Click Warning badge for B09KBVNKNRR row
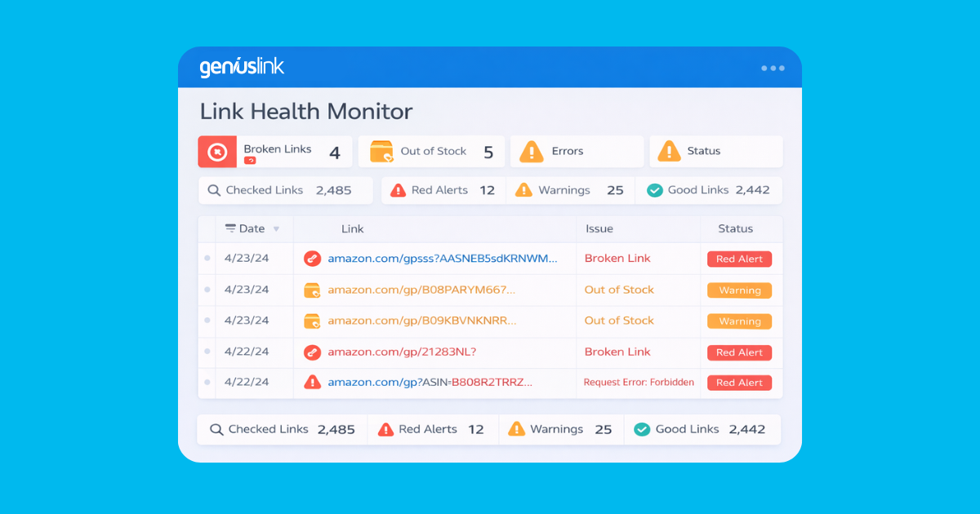Screen dimensions: 980x514 tap(740, 321)
